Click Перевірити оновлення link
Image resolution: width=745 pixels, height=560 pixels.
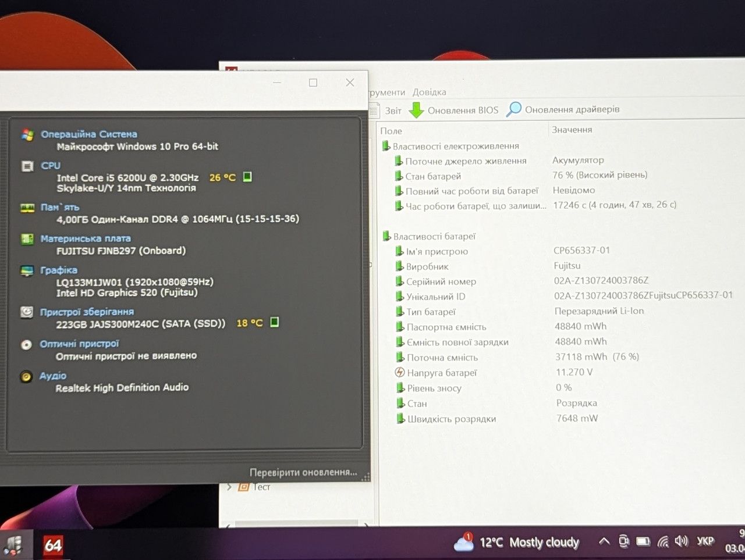303,472
